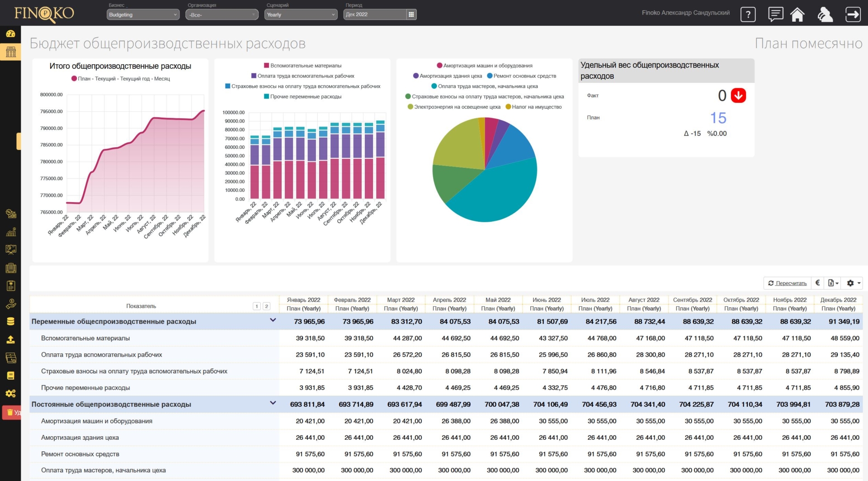The height and width of the screenshot is (481, 868).
Task: Click level 2 grouping button in table header
Action: pyautogui.click(x=267, y=306)
